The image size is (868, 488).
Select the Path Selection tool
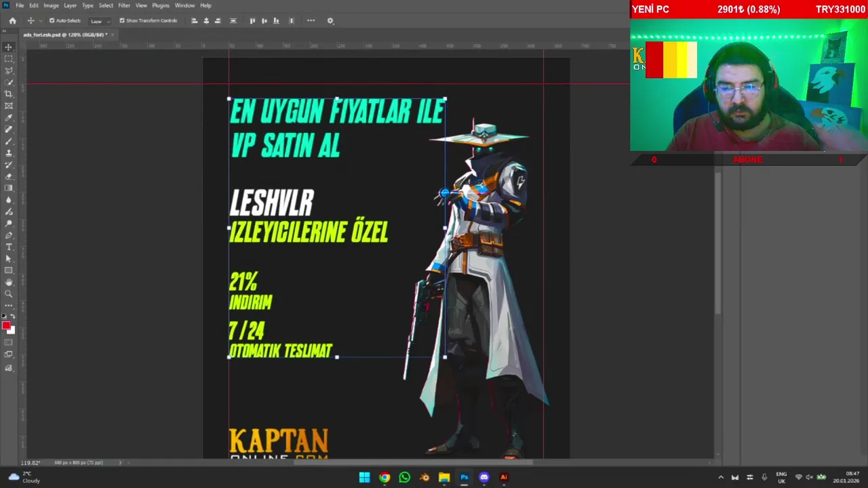point(9,258)
